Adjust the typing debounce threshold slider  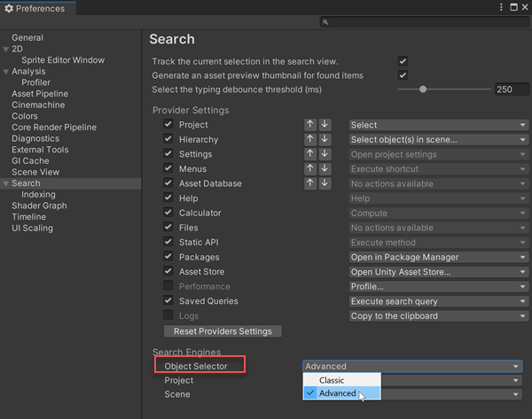[423, 89]
